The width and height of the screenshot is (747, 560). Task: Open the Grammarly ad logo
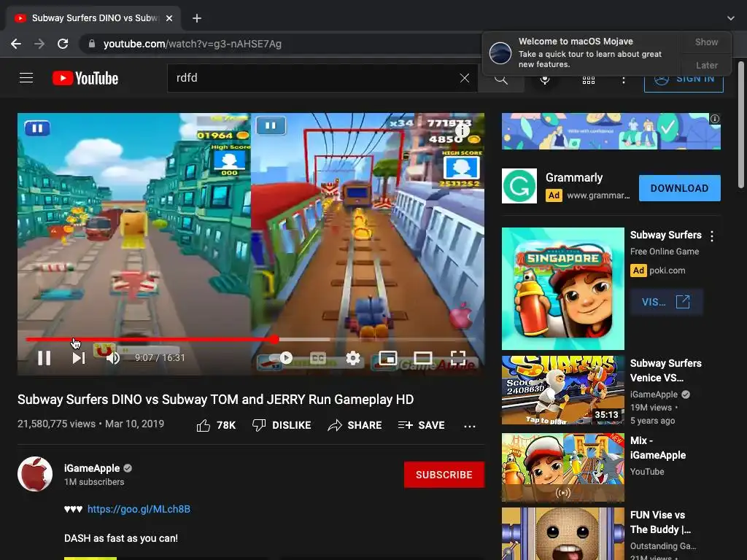point(519,186)
